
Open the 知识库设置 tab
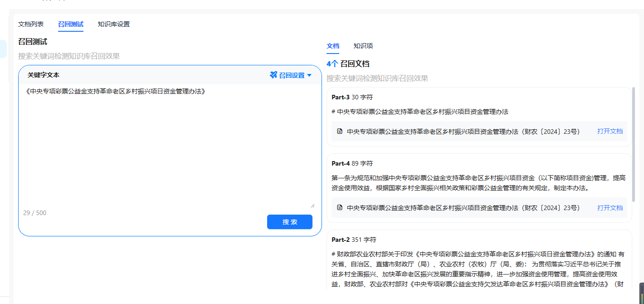click(x=113, y=24)
